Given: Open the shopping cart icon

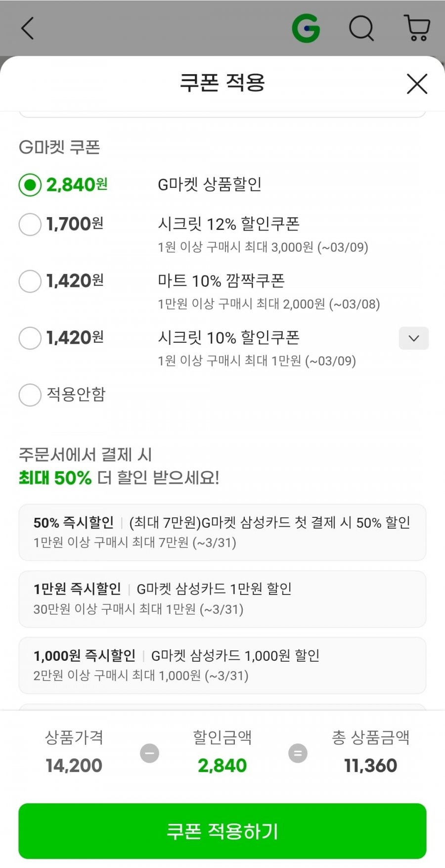Looking at the screenshot, I should (x=417, y=28).
